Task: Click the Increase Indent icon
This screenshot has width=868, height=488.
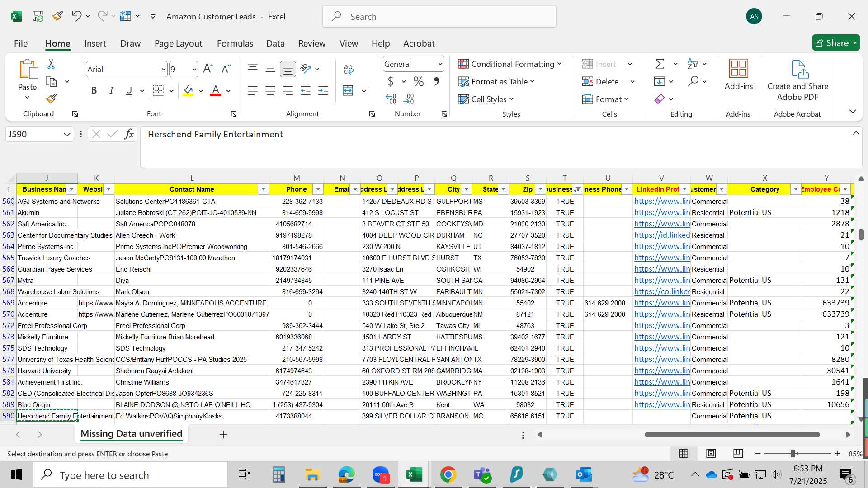Action: point(323,91)
